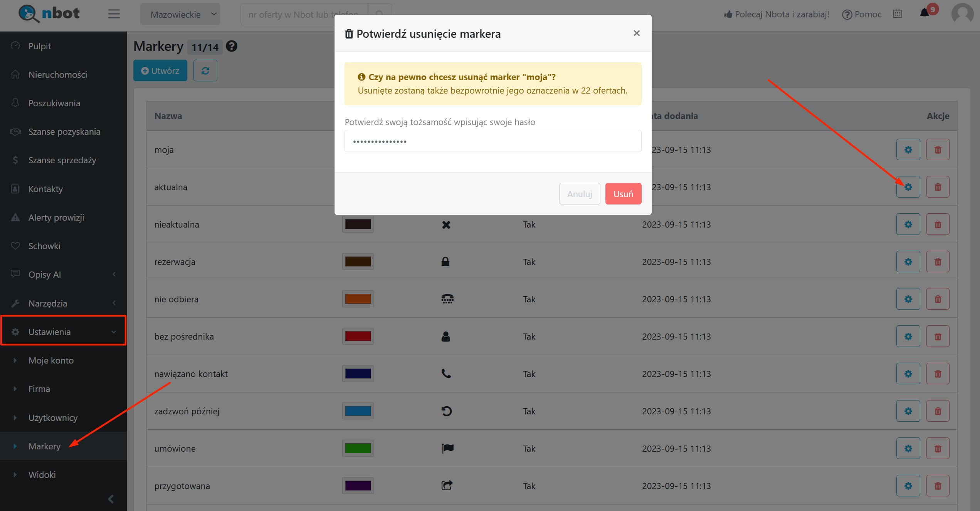Remove marker nie odbiera via trash icon
980x511 pixels.
[x=938, y=299]
